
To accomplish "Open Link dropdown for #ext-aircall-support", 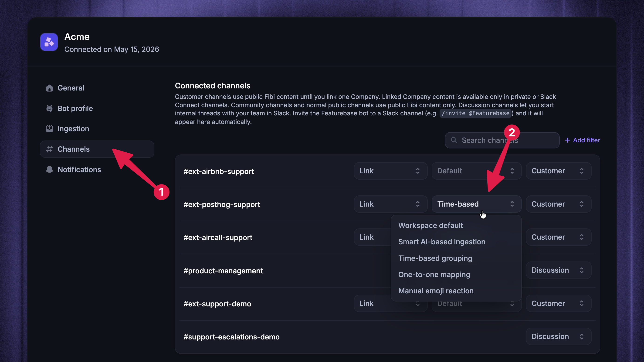I will [372, 237].
